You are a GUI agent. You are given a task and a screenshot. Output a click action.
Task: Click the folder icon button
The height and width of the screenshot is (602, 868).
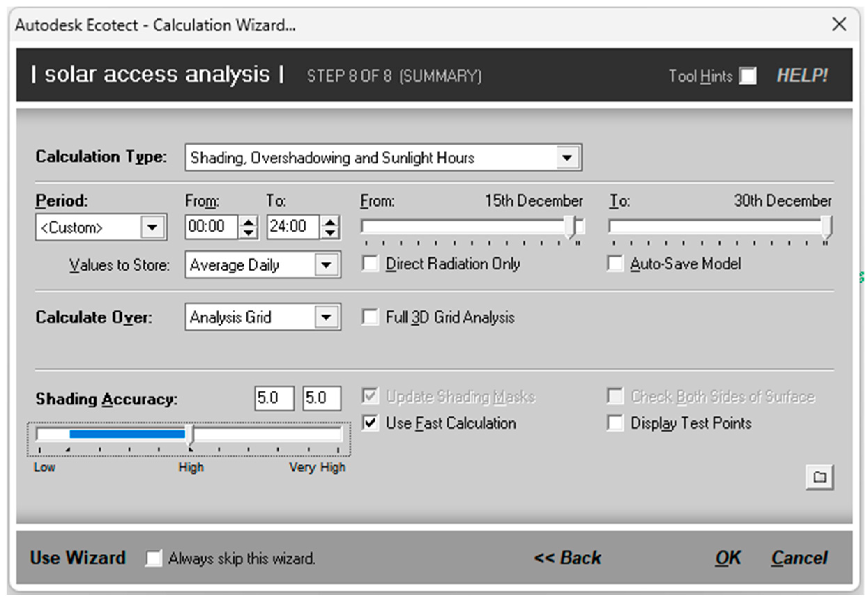[x=819, y=477]
